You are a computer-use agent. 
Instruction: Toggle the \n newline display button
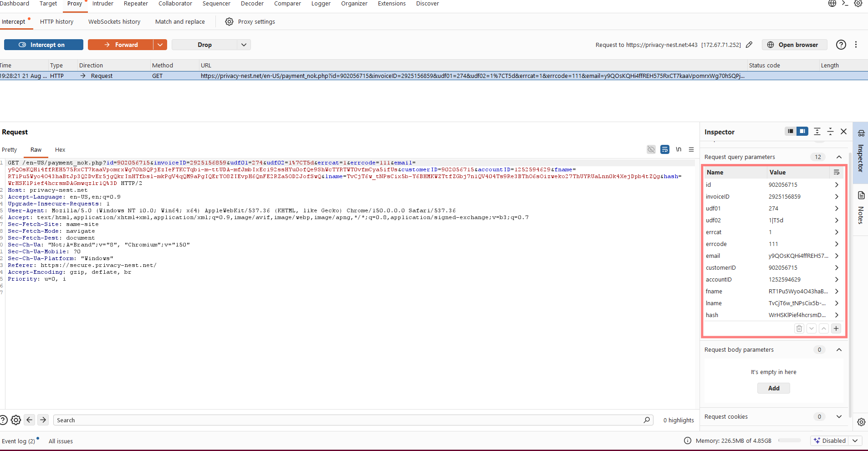pyautogui.click(x=679, y=149)
